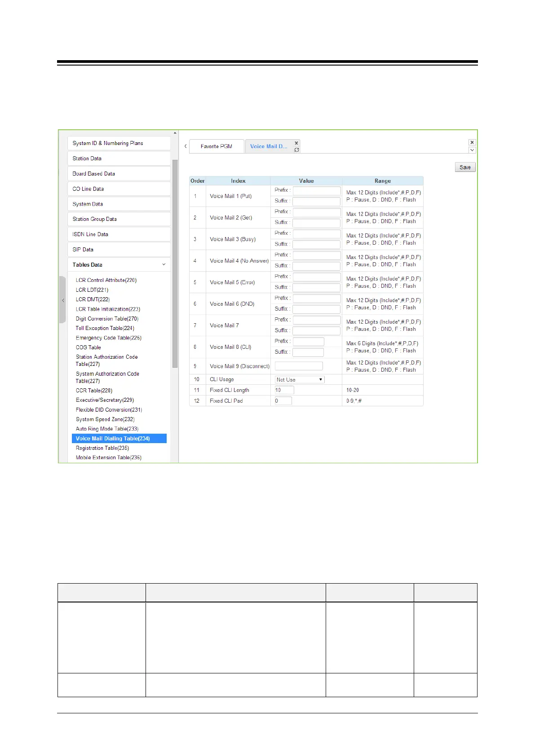Open LCR DMT(222)
The image size is (535, 756).
pos(93,299)
